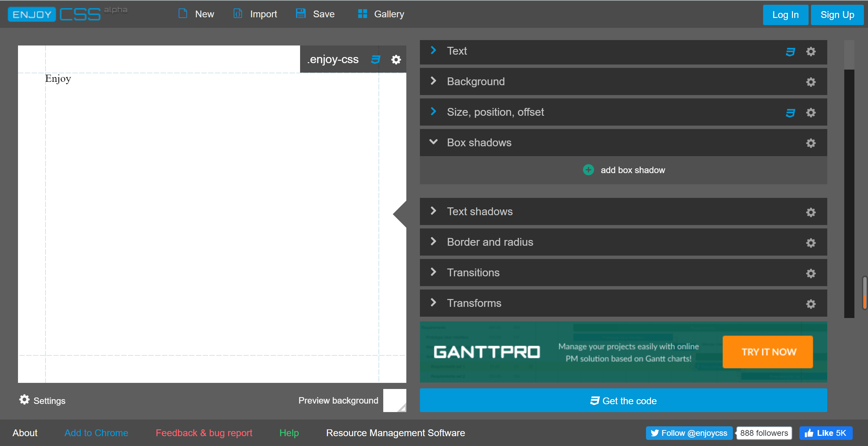Open gear options for Transforms section
This screenshot has width=868, height=446.
click(x=811, y=304)
